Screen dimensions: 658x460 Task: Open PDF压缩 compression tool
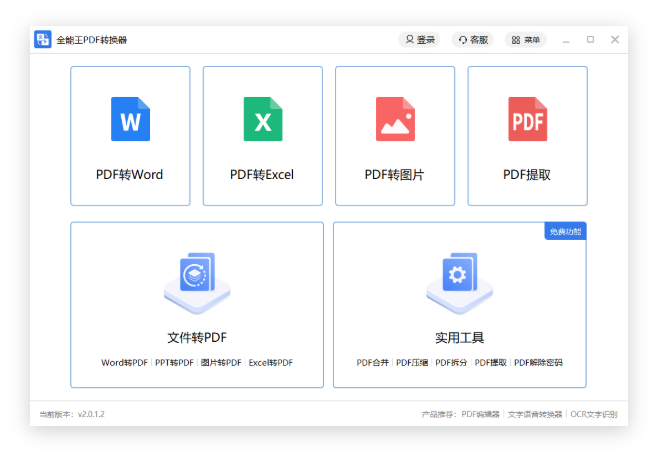click(412, 363)
